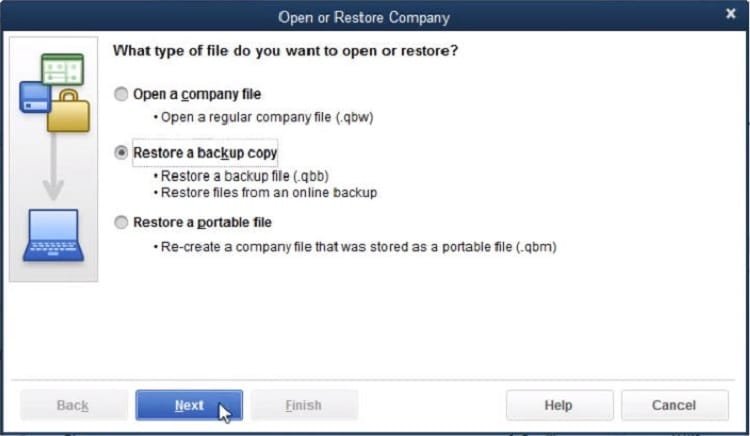Open Help for this dialog
This screenshot has width=750, height=436.
(x=558, y=405)
